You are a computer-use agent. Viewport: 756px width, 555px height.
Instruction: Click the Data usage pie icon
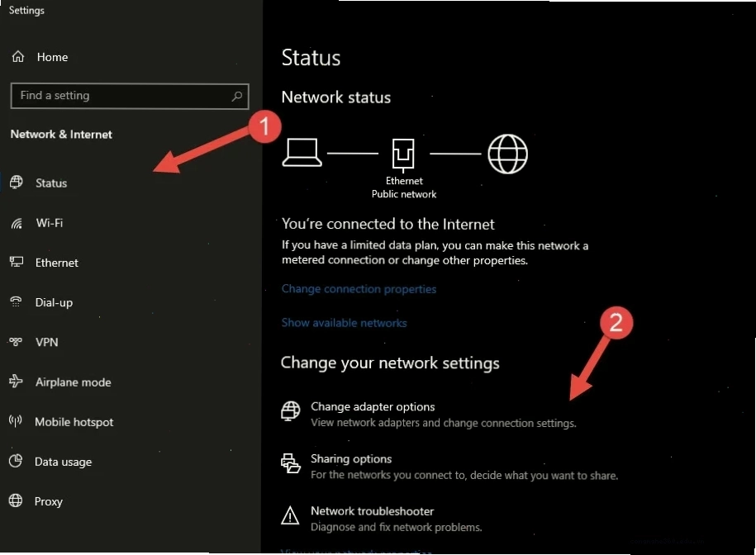(16, 461)
